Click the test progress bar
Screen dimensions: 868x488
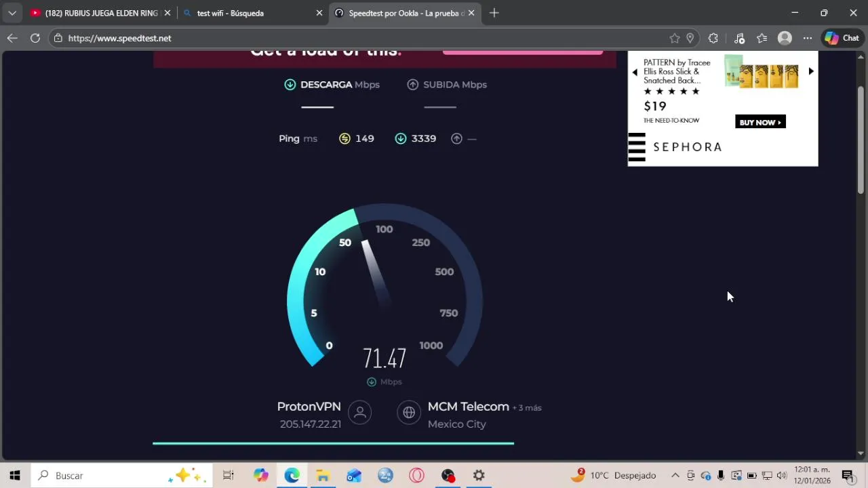point(333,443)
